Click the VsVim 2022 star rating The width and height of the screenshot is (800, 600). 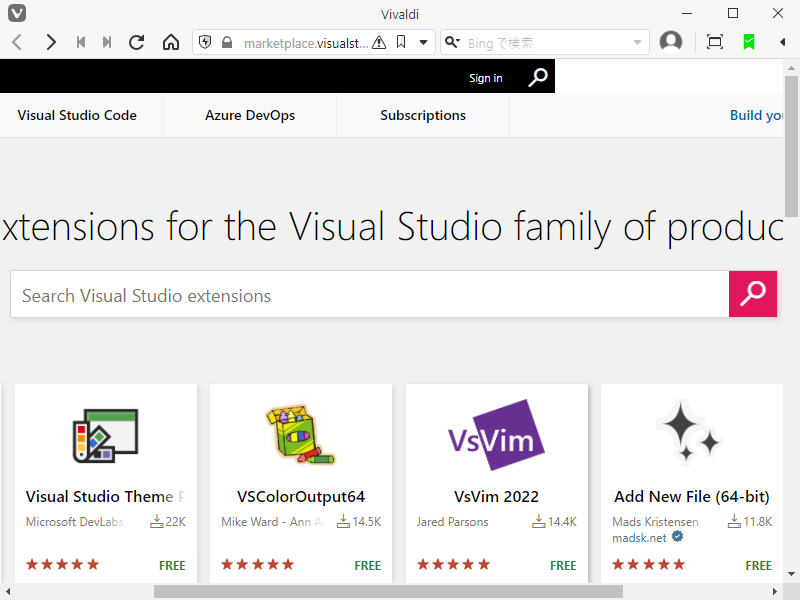tap(454, 564)
